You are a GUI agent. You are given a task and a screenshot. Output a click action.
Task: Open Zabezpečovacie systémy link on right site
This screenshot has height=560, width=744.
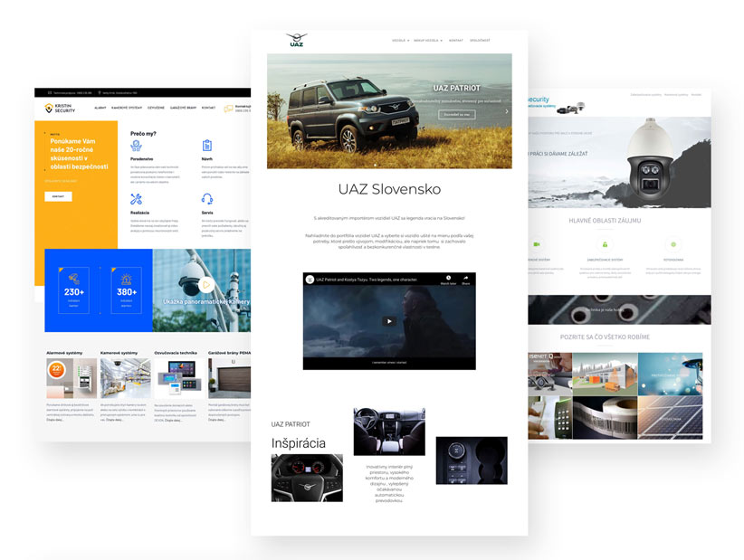(x=645, y=95)
